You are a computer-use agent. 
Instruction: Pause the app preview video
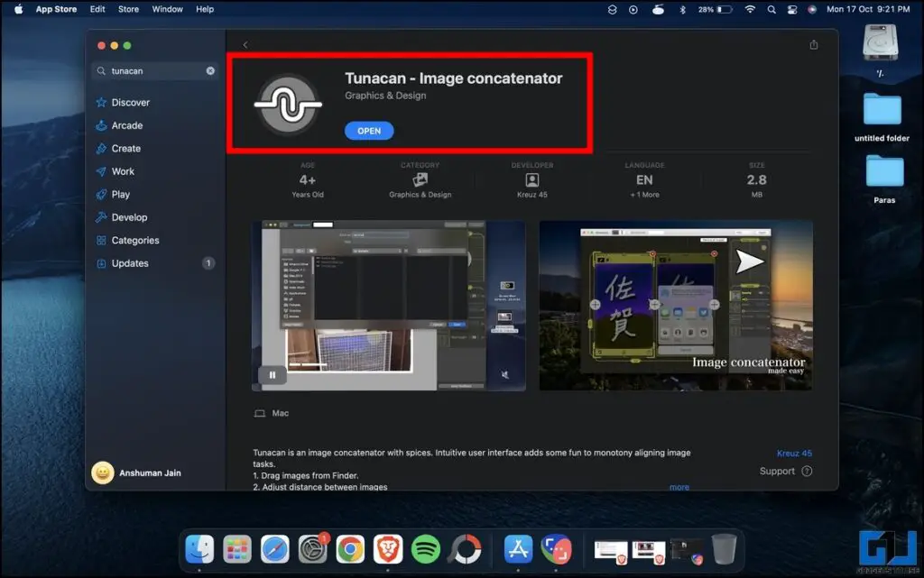click(272, 374)
